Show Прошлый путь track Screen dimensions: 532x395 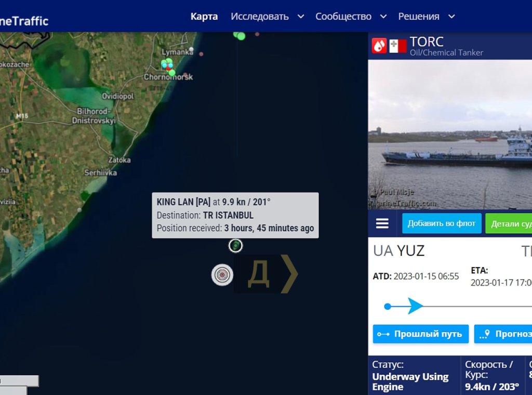pyautogui.click(x=421, y=334)
